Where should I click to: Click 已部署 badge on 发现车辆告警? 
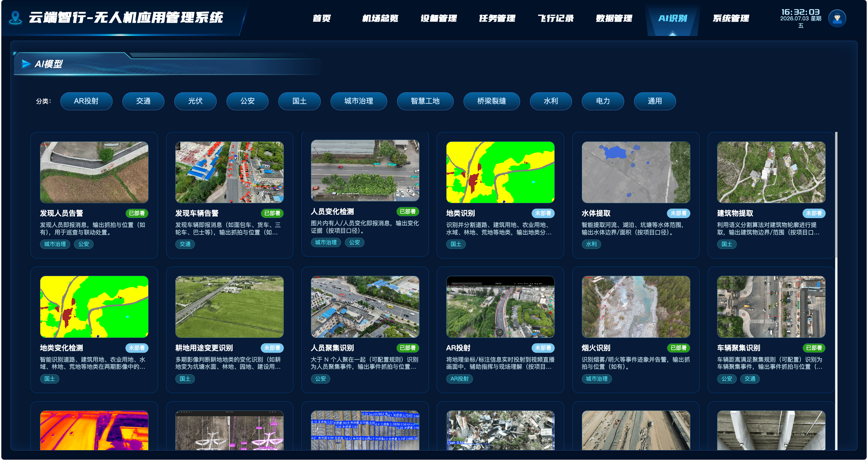tap(272, 213)
